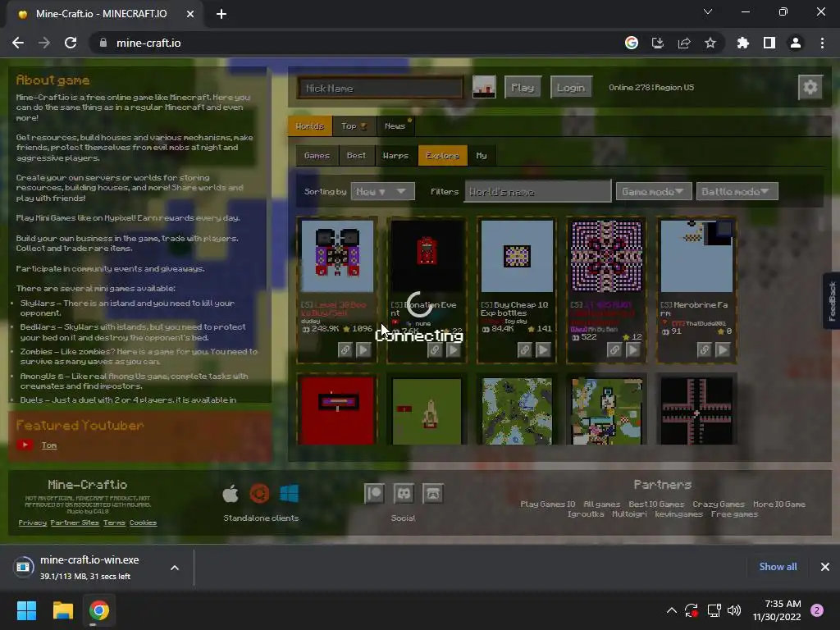The width and height of the screenshot is (840, 630).
Task: Open Chrome profile avatar
Action: (x=796, y=43)
